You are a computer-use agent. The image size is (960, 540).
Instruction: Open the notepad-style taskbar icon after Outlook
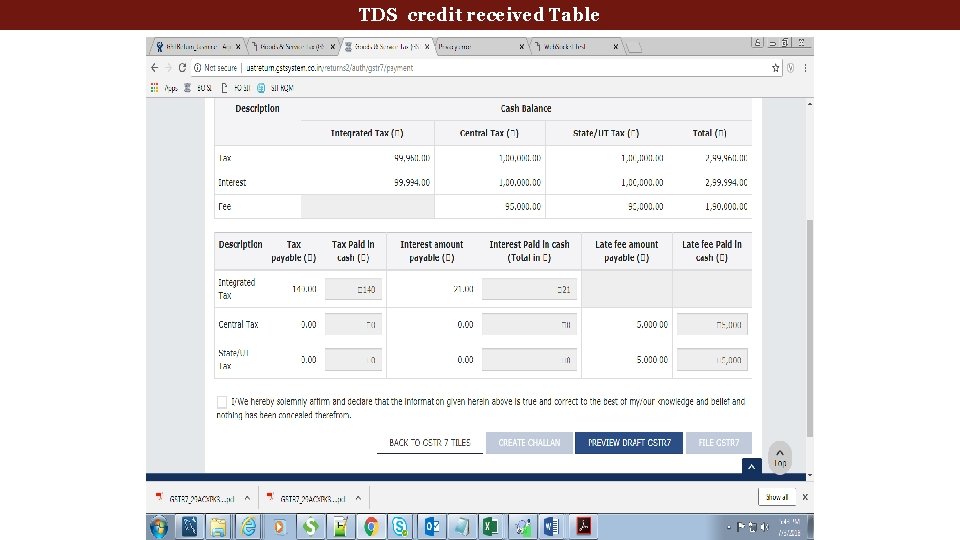(x=462, y=527)
